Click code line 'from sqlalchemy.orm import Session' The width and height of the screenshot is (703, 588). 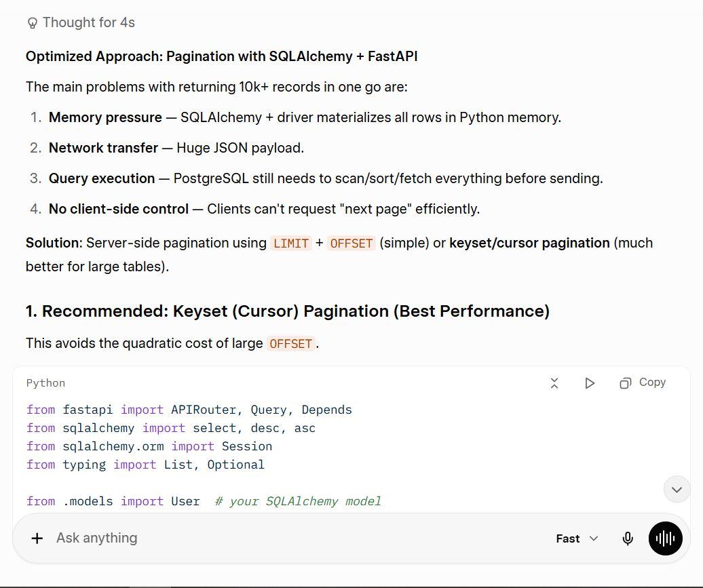(x=149, y=446)
